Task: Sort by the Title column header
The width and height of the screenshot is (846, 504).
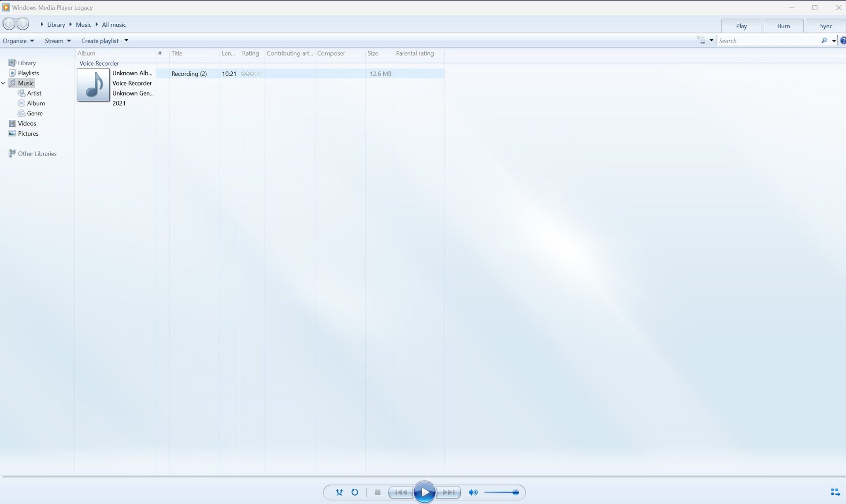Action: 194,53
